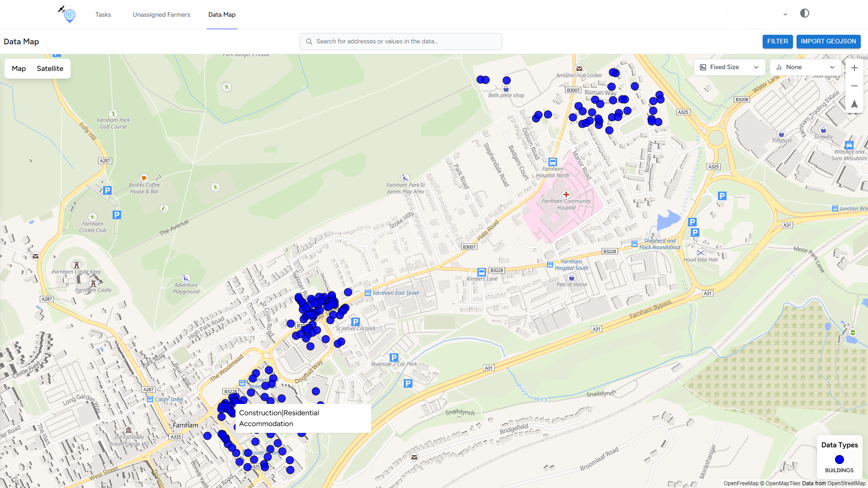Open the Fixed Size dropdown

coord(729,67)
